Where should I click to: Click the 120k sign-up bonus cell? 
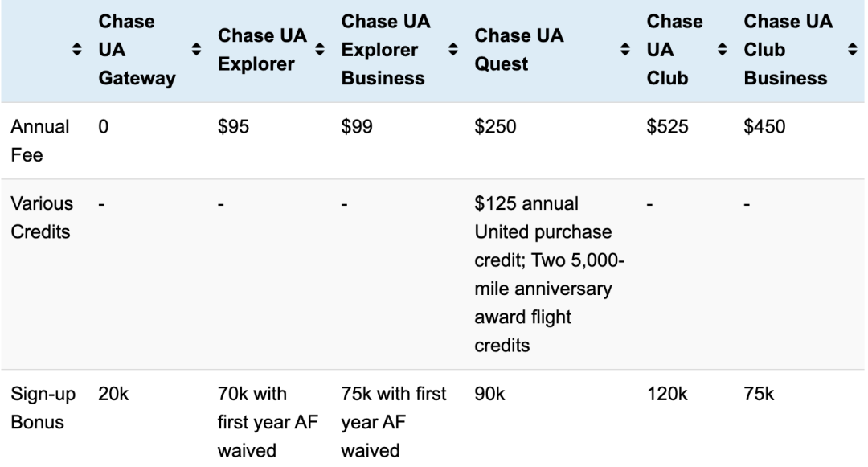click(x=666, y=394)
